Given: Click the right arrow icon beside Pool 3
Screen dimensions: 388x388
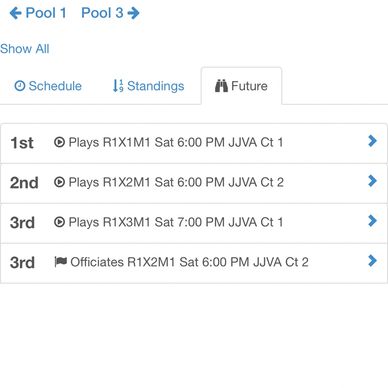Looking at the screenshot, I should [x=133, y=13].
